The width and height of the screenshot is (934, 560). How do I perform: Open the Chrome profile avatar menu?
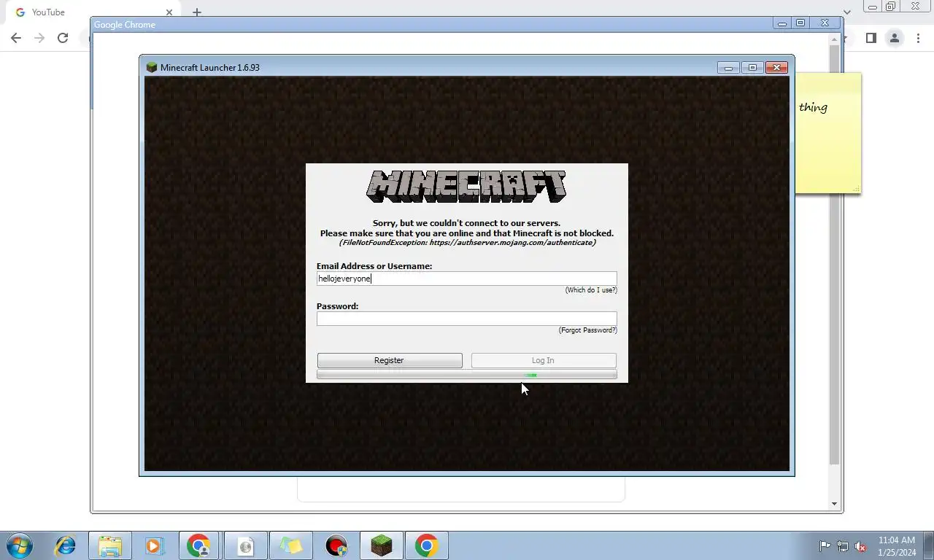(894, 38)
